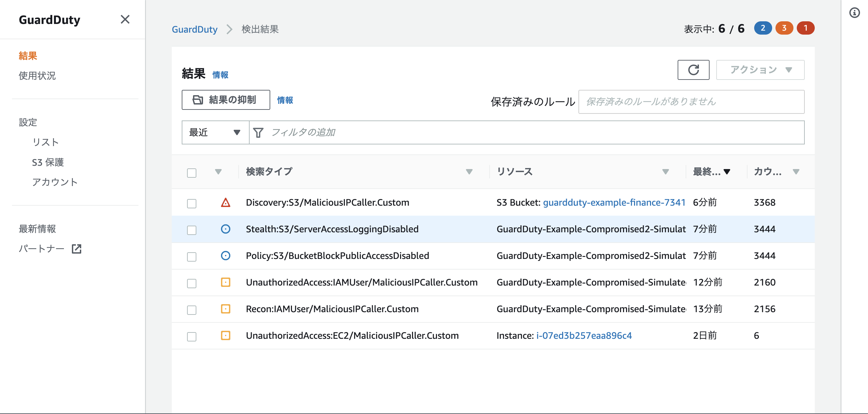Click the blue circle severity icon for Stealth:S3 finding
The width and height of the screenshot is (868, 414).
click(x=225, y=229)
